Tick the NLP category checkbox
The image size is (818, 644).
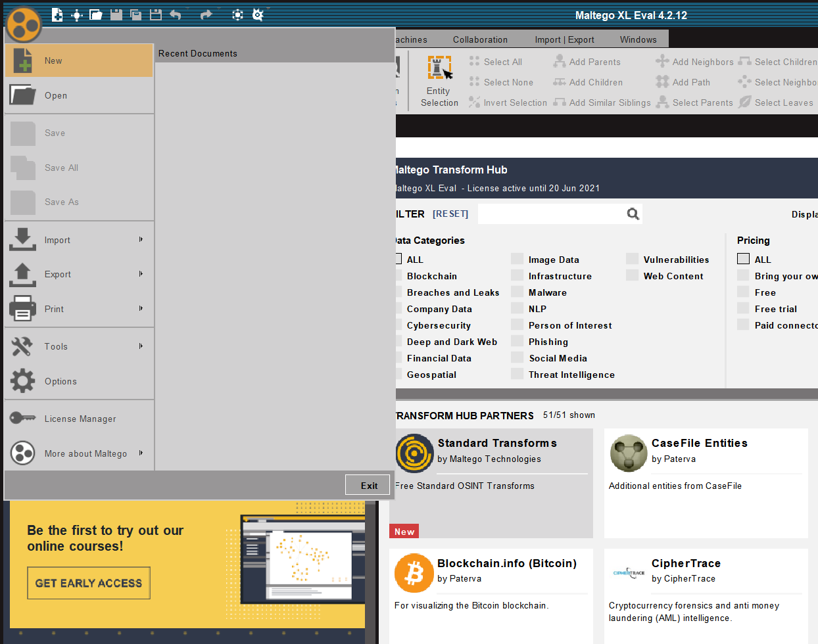(517, 308)
